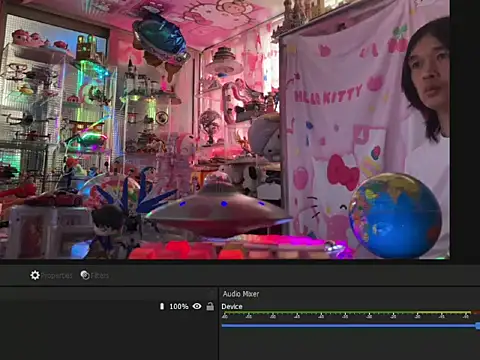Screen dimensions: 480x360
Task: Grab the volume slider handle at far right
Action: [x=478, y=326]
